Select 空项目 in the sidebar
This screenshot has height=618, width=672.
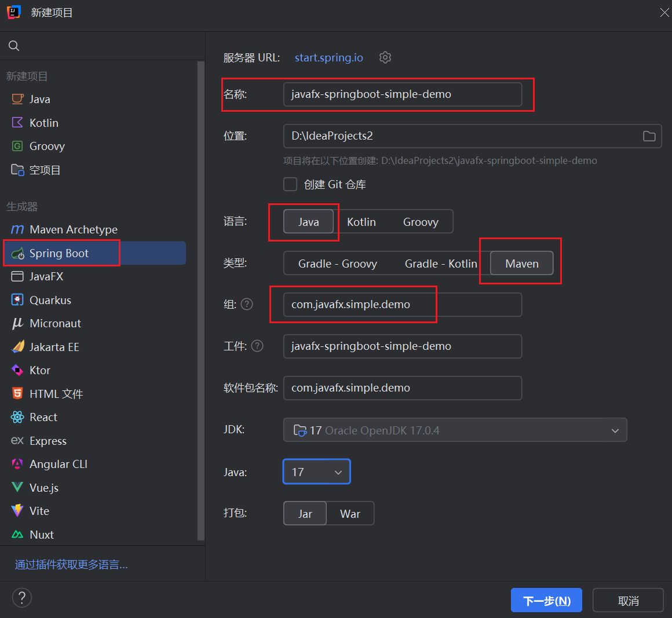pos(46,169)
